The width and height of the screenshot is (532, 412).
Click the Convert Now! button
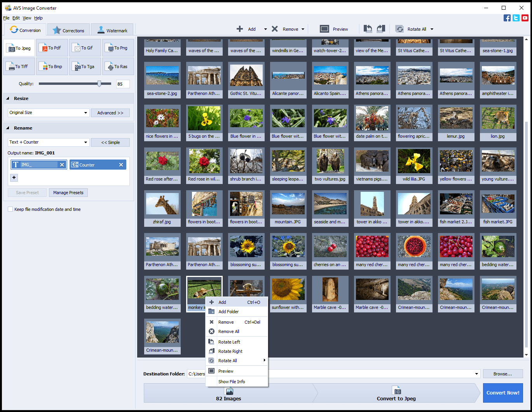(502, 393)
